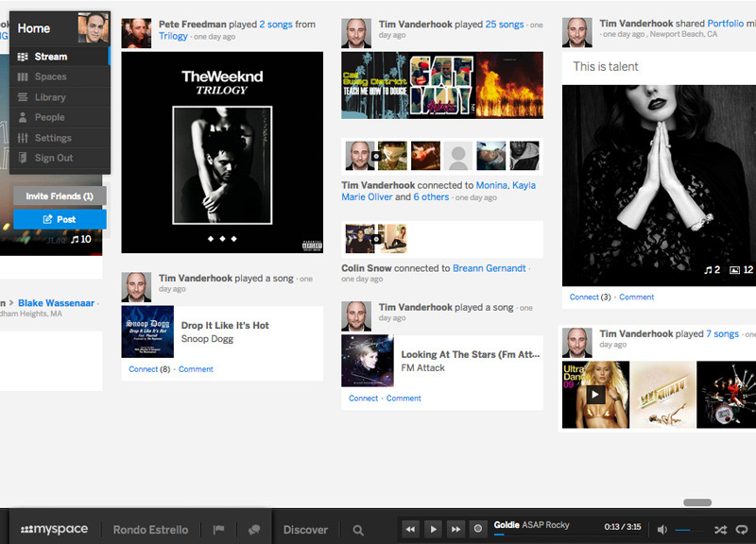Play the current track Goldie
The image size is (756, 544).
[433, 529]
